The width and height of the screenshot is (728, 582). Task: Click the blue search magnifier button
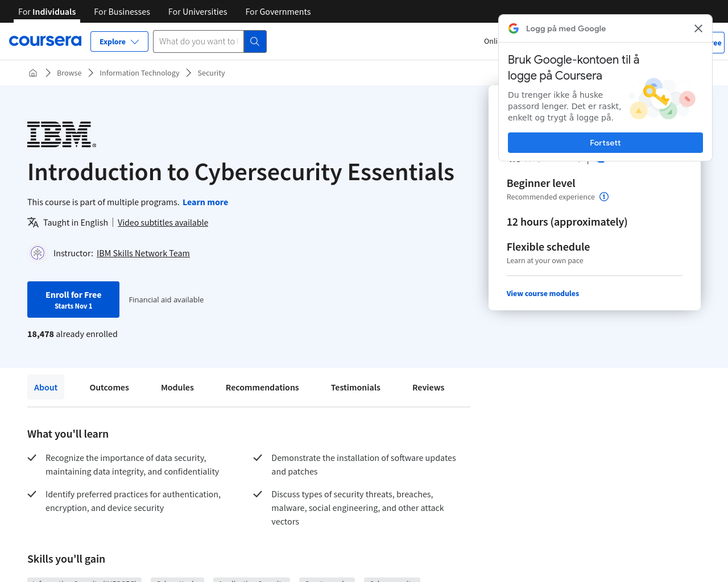pos(255,41)
